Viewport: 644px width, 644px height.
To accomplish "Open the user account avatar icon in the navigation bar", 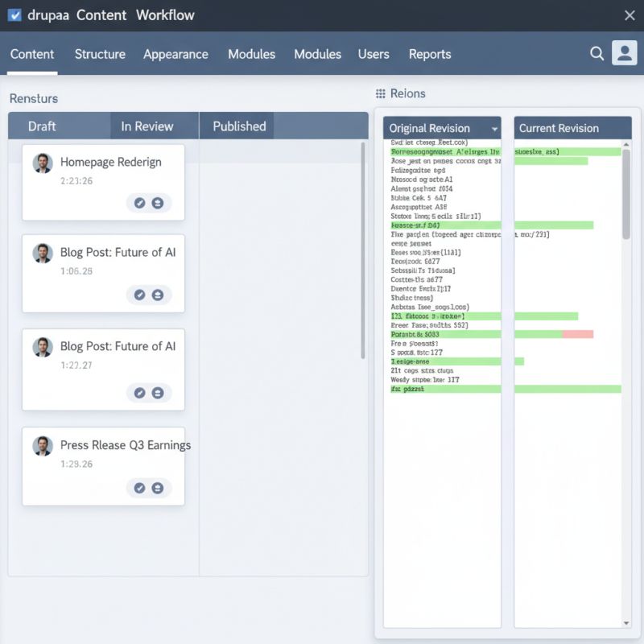I will [625, 53].
